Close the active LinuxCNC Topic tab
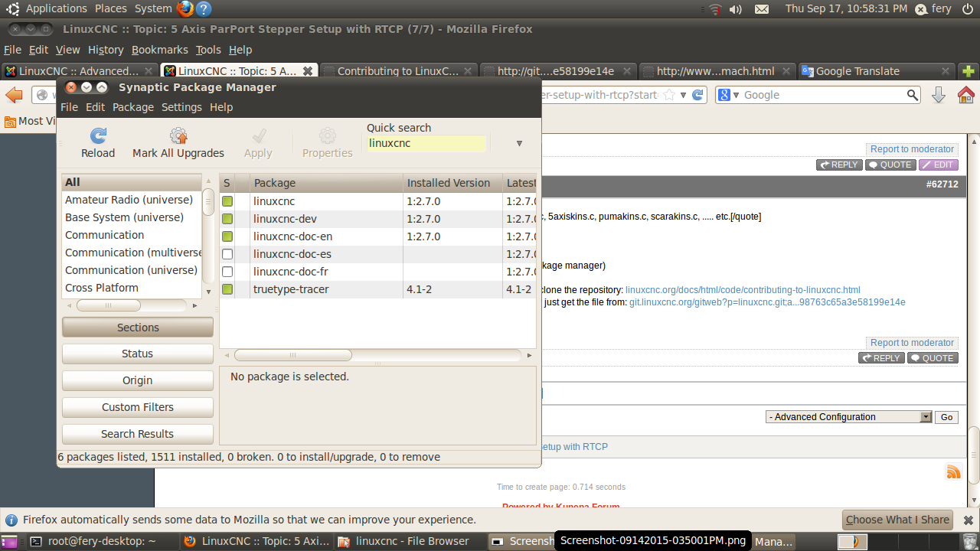The height and width of the screenshot is (551, 980). (x=308, y=70)
